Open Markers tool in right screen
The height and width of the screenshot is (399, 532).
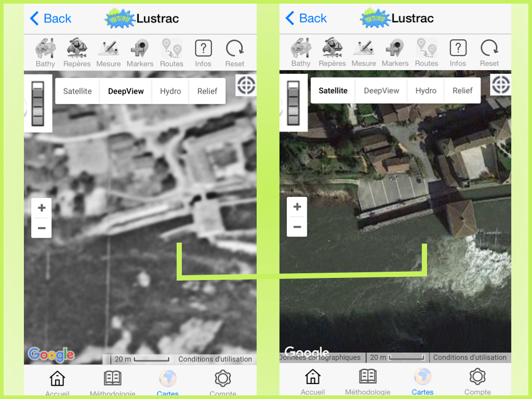pos(395,53)
